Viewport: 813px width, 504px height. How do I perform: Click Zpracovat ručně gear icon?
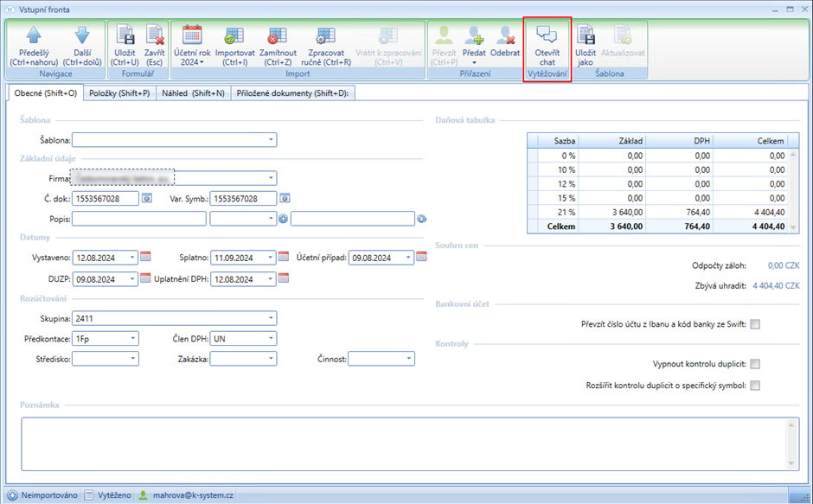coord(325,35)
